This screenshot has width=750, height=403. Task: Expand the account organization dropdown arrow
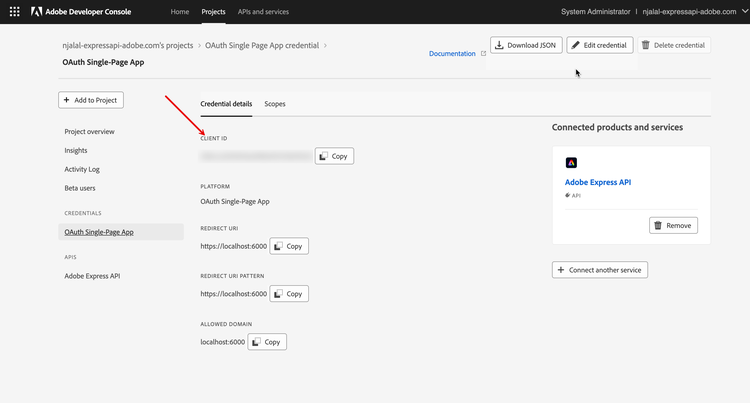[745, 11]
